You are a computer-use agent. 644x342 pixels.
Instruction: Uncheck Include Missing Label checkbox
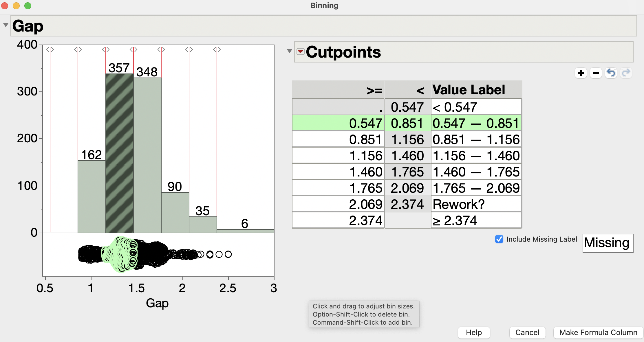tap(499, 239)
